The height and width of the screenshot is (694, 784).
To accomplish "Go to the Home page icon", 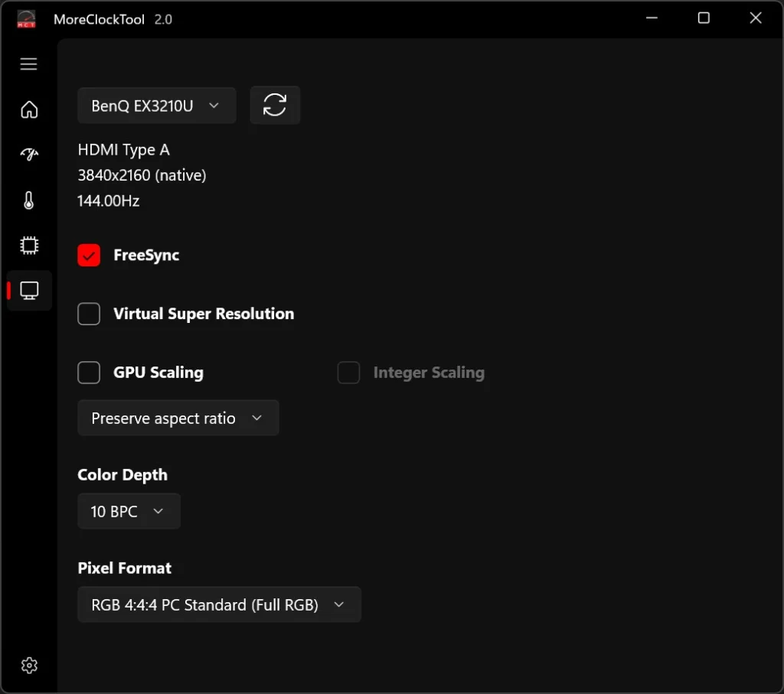I will 29,109.
